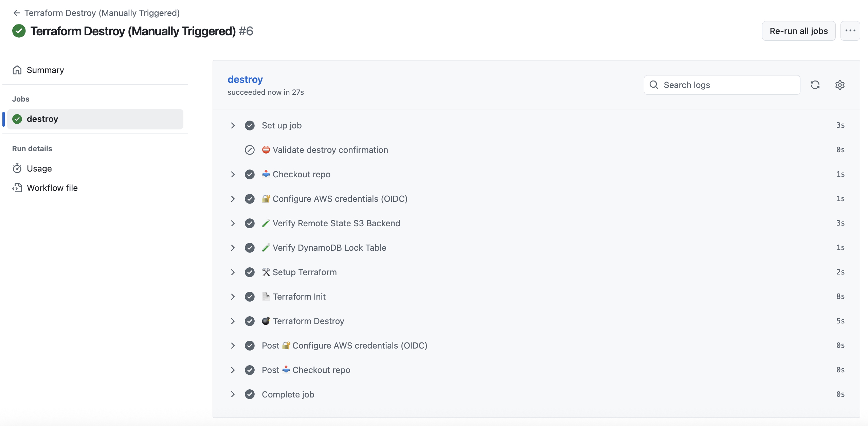Expand the Set up job step
The width and height of the screenshot is (868, 426).
tap(233, 125)
